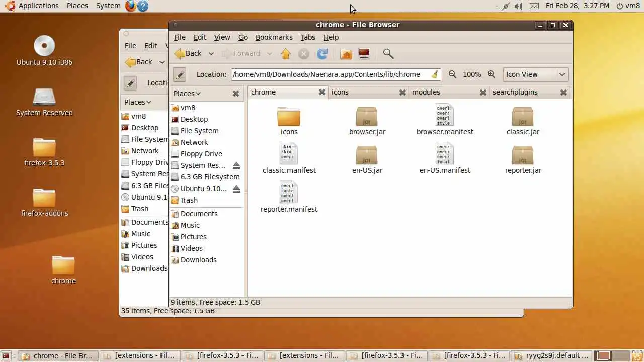Switch to the icons tab
The image size is (644, 362).
tap(368, 93)
